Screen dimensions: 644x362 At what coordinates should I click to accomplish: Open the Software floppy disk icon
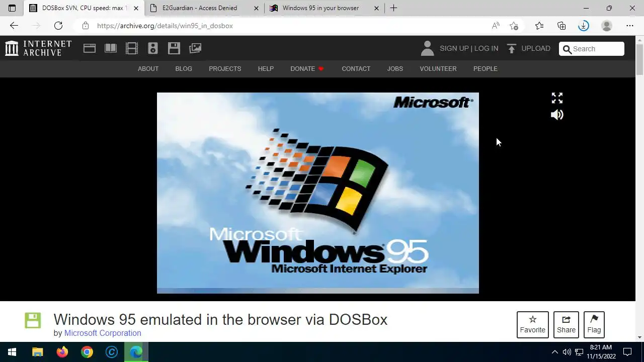[x=174, y=48]
